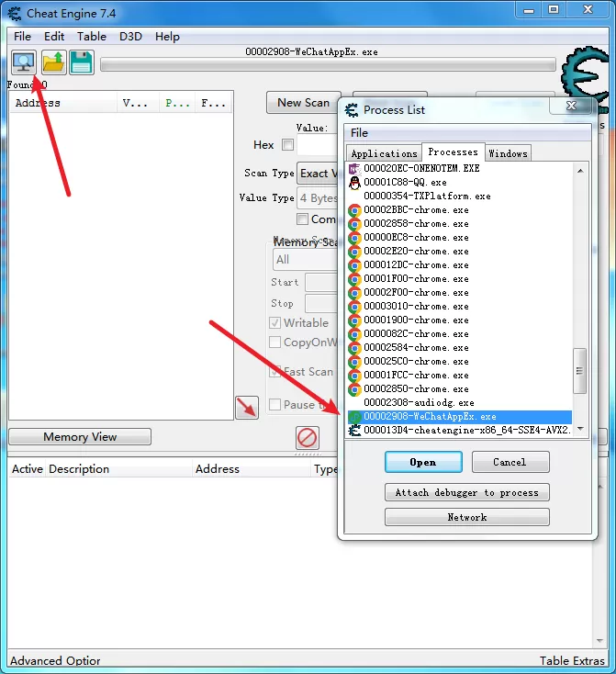This screenshot has height=674, width=616.
Task: Select 00000EC8-chrome.exe process
Action: pos(460,237)
